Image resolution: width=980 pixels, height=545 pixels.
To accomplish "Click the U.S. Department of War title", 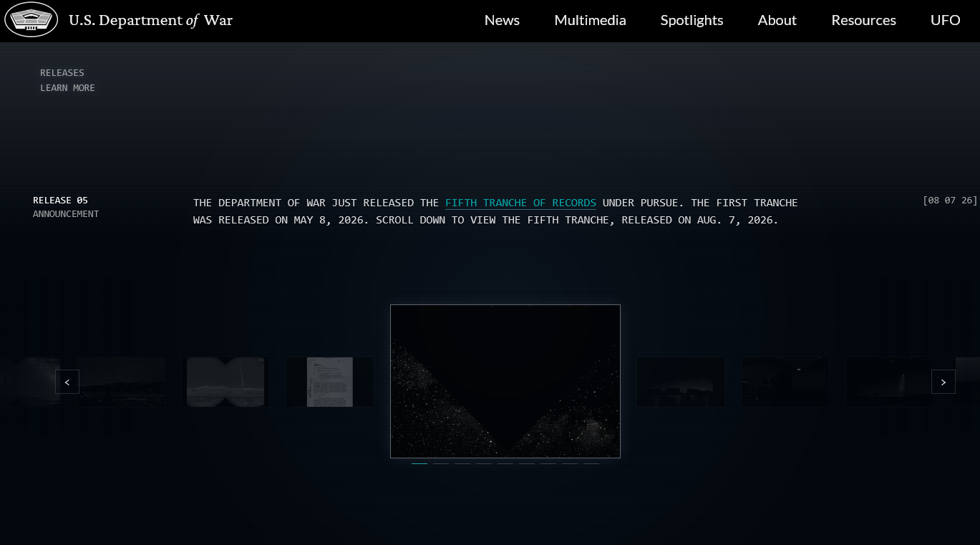I will [150, 20].
